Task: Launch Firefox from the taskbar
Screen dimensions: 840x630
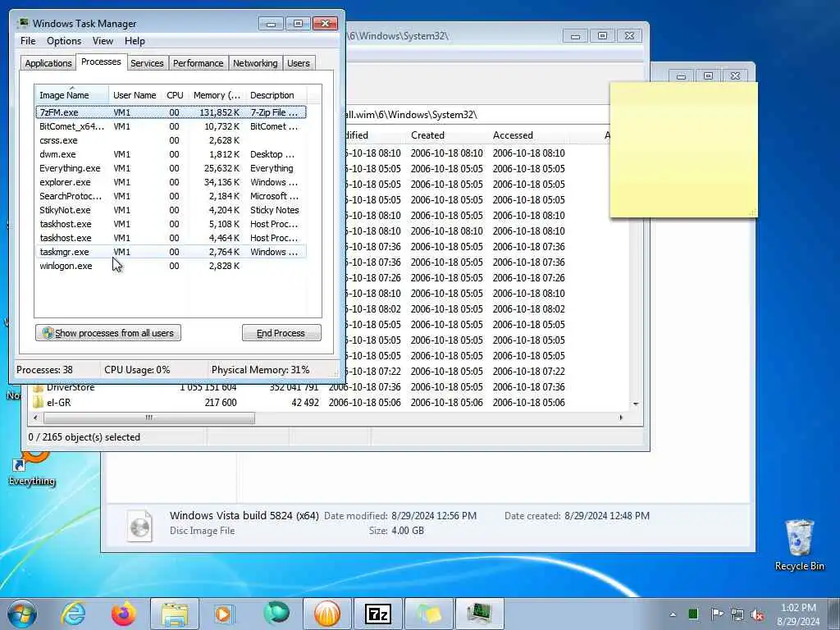Action: 124,614
